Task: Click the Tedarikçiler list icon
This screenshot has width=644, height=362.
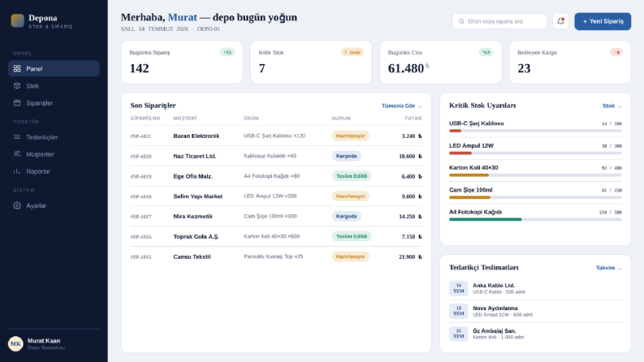Action: (17, 137)
